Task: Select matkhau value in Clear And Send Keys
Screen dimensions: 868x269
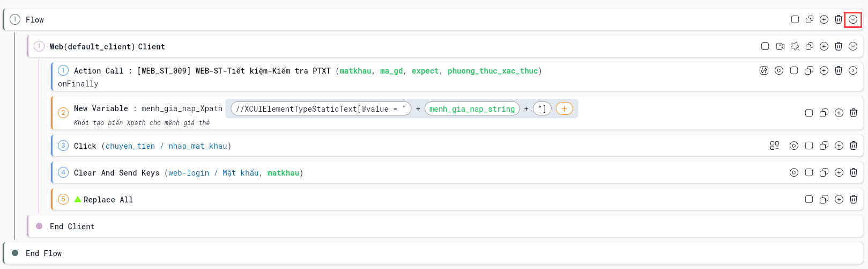Action: pyautogui.click(x=283, y=173)
